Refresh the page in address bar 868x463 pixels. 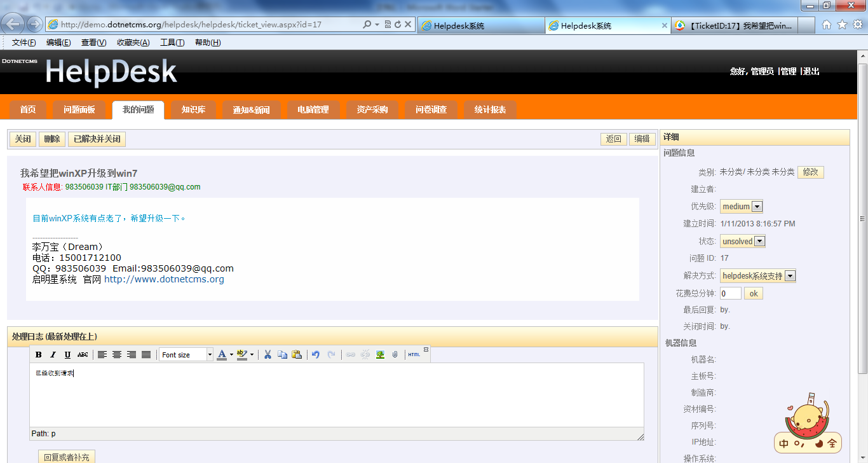click(x=398, y=25)
